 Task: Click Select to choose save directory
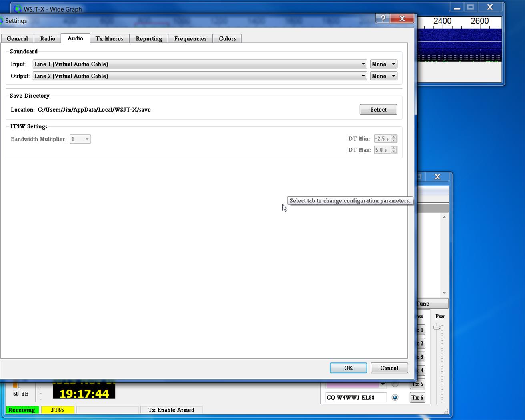(x=378, y=110)
